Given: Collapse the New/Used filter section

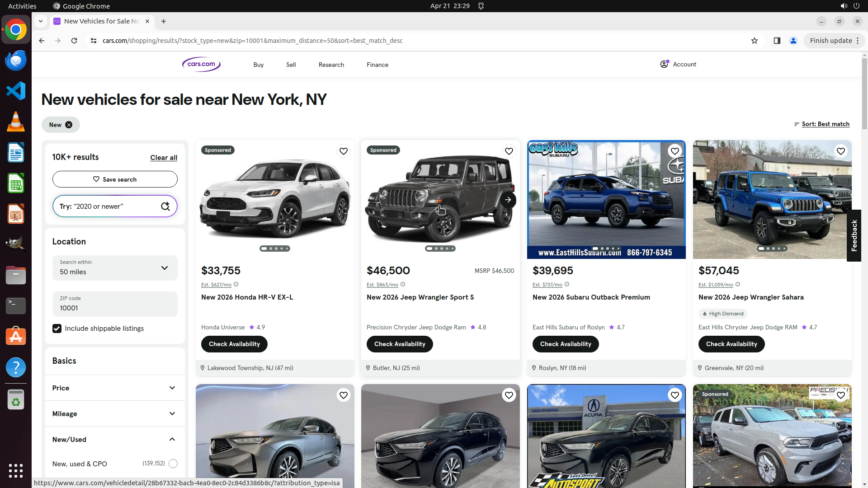Looking at the screenshot, I should point(172,440).
